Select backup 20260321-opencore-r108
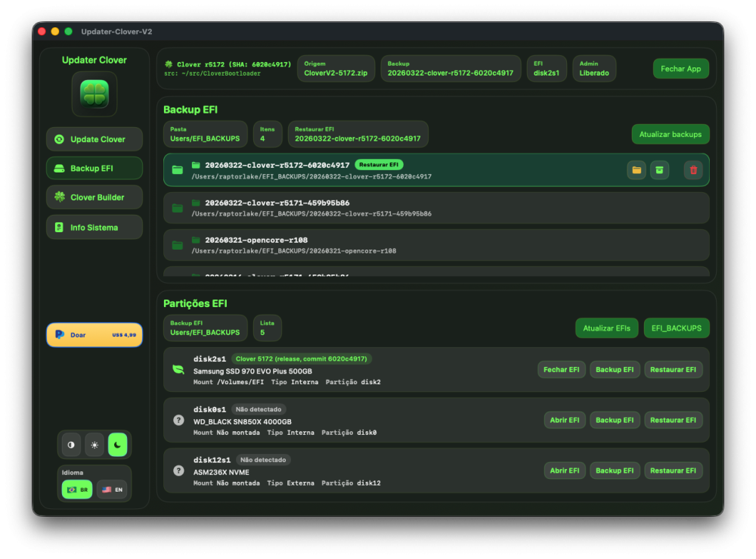This screenshot has height=559, width=756. click(x=436, y=245)
